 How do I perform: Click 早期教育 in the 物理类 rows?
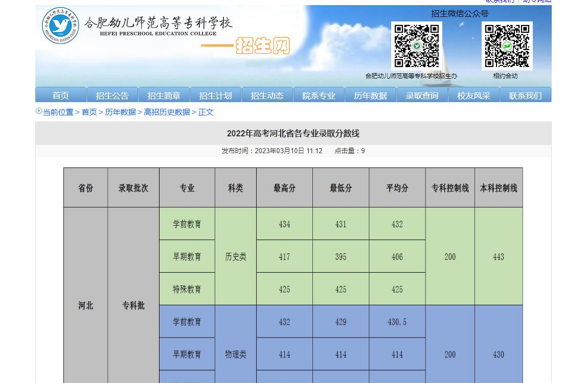[x=187, y=354]
